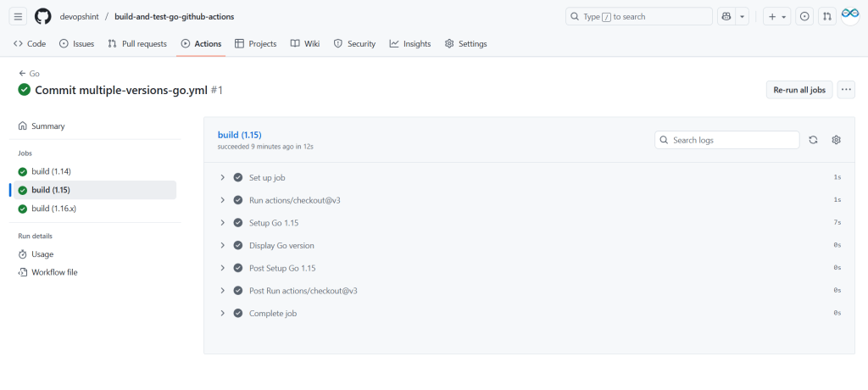Click the green status icon next to run title

click(x=24, y=90)
